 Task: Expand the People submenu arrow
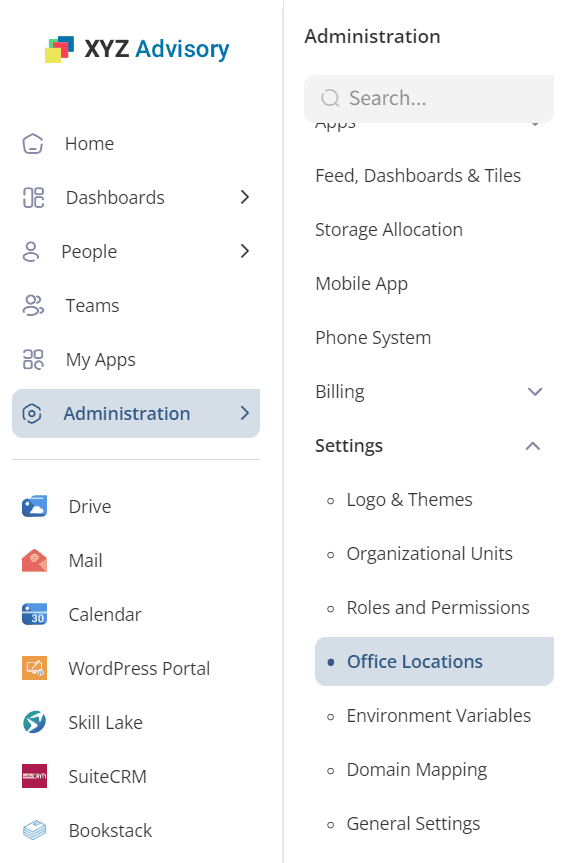245,251
